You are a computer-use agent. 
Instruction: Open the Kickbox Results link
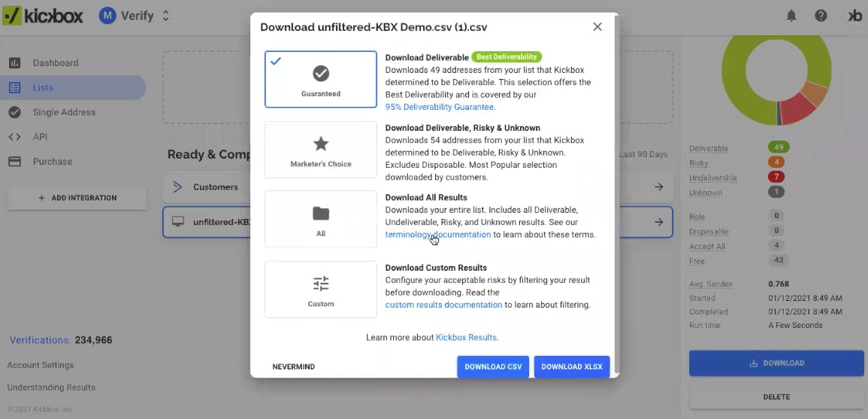467,337
